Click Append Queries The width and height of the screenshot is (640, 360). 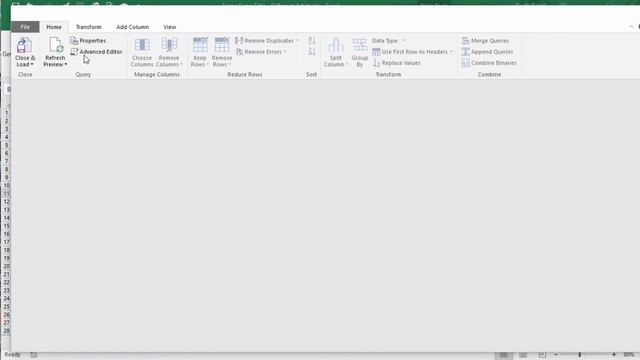click(x=487, y=52)
